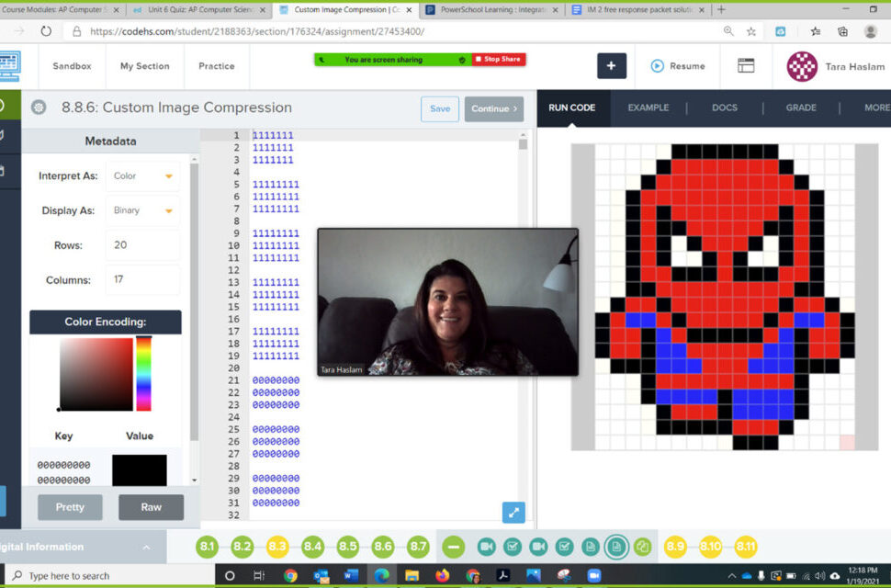Screen dimensions: 891x588
Task: Click the plus create button in header
Action: 612,66
